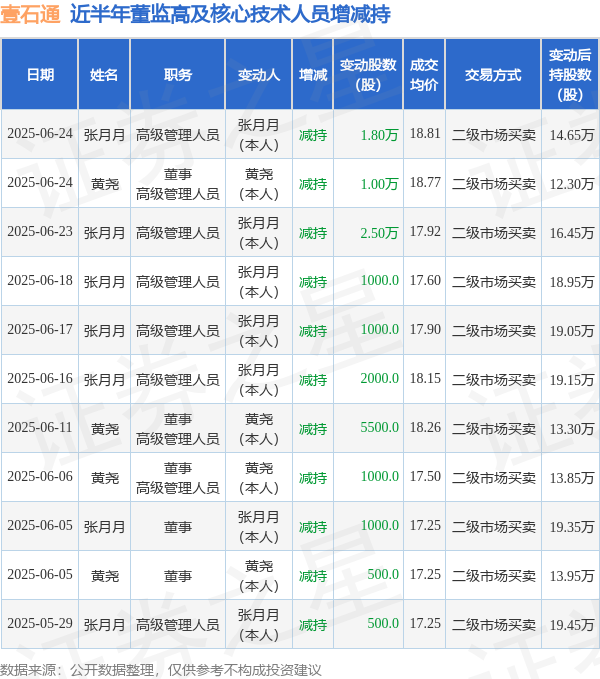Click the 数据来源 disclaimer footer text

(x=161, y=670)
